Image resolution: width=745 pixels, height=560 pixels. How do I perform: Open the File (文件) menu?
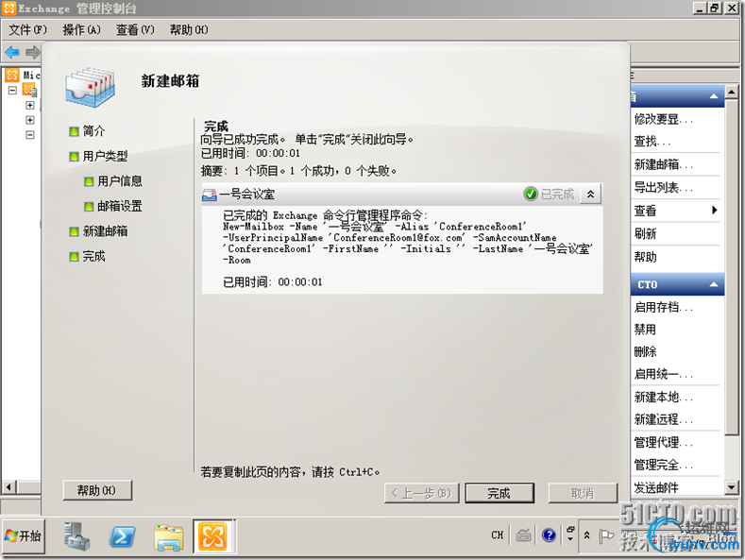27,30
